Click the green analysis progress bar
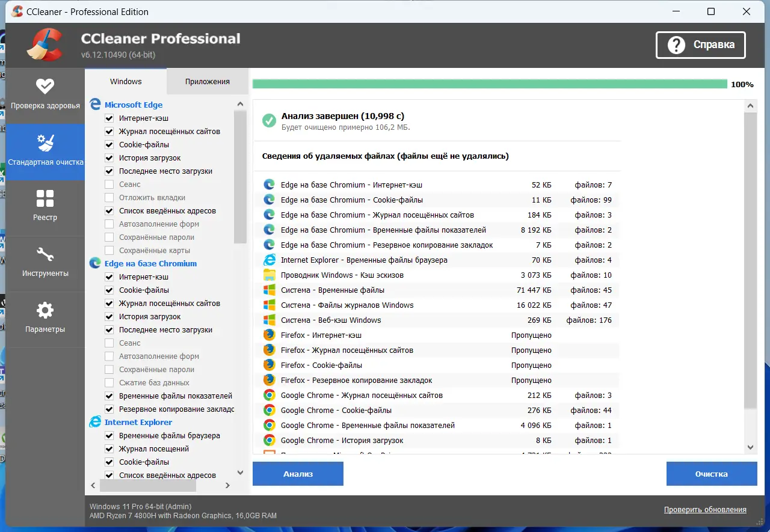This screenshot has height=532, width=770. pyautogui.click(x=487, y=84)
